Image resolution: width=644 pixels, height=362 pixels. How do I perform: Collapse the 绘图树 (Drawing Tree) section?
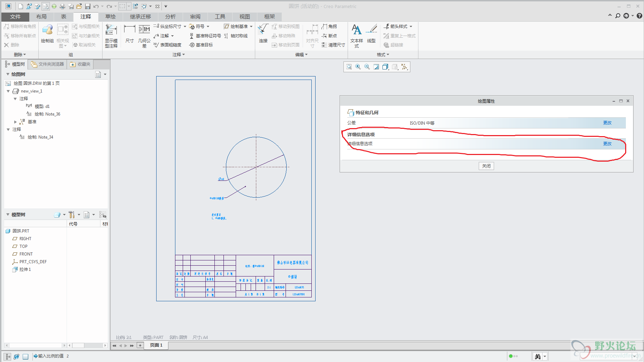pos(8,74)
